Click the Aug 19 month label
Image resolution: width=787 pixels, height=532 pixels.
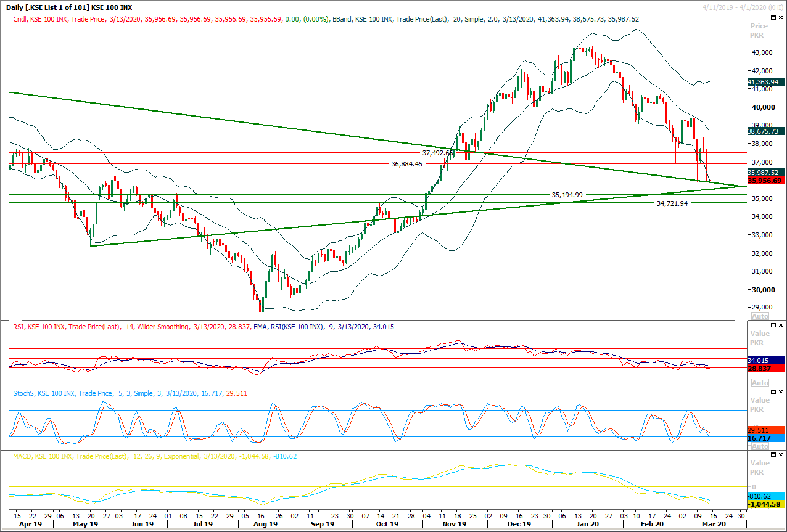coord(266,524)
